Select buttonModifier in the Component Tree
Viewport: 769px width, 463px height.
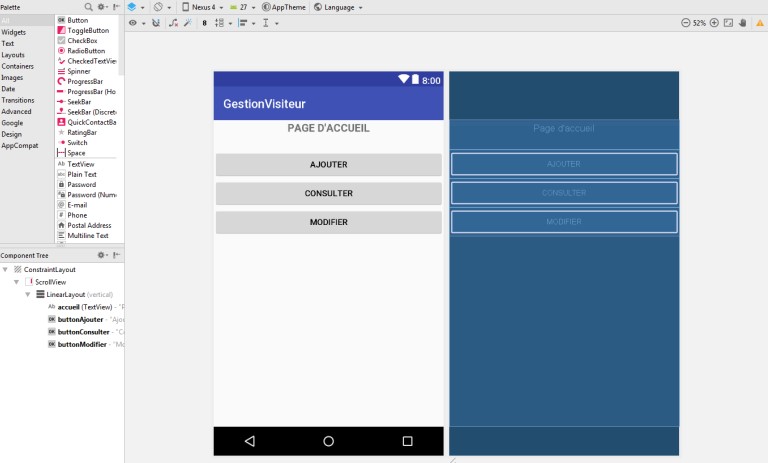(x=83, y=344)
